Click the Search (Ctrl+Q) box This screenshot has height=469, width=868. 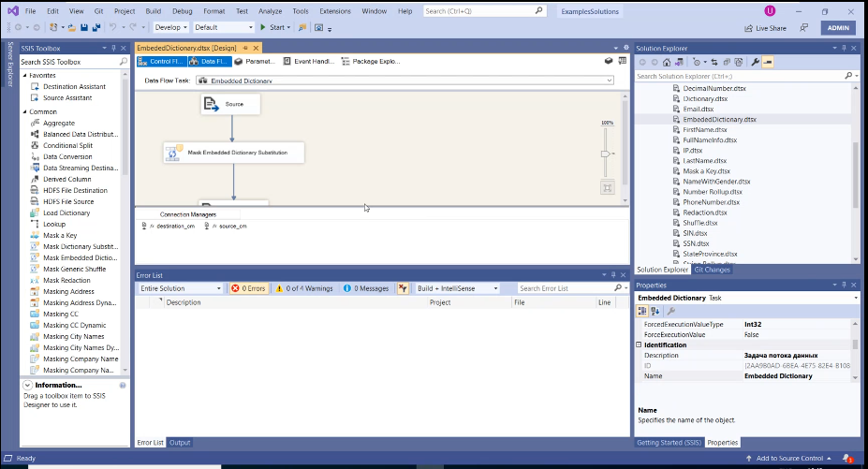coord(484,11)
